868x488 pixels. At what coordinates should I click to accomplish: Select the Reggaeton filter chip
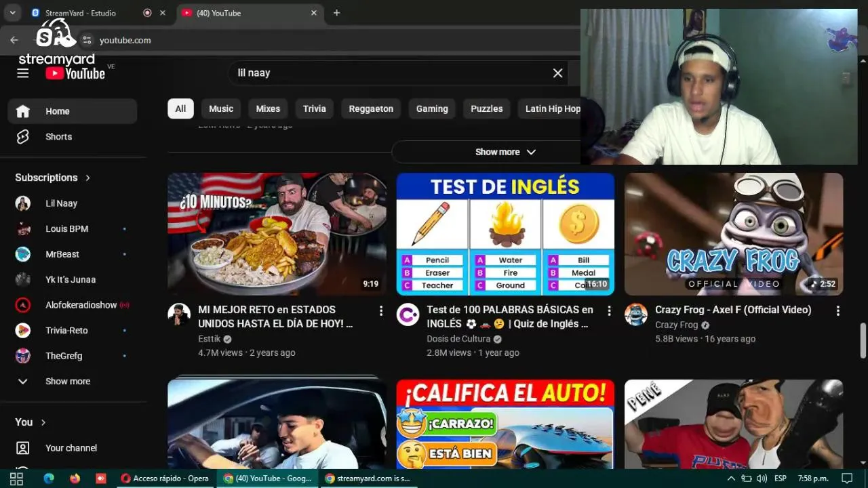pyautogui.click(x=371, y=108)
